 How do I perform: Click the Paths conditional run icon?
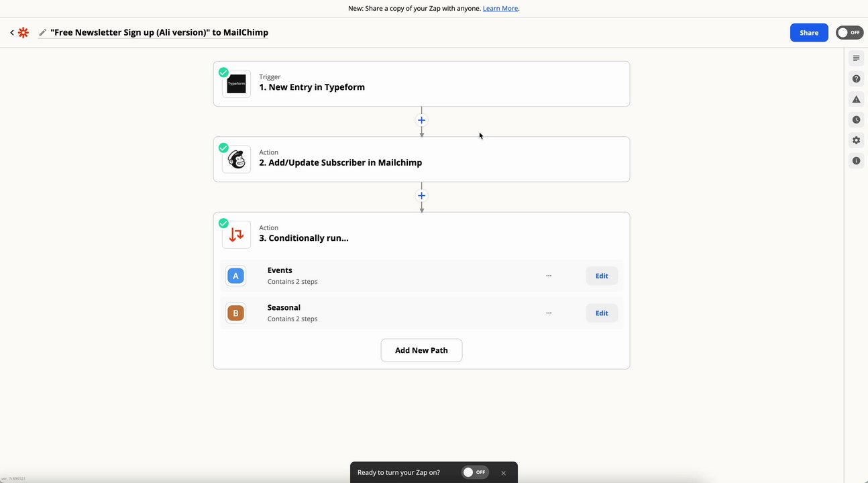[236, 235]
